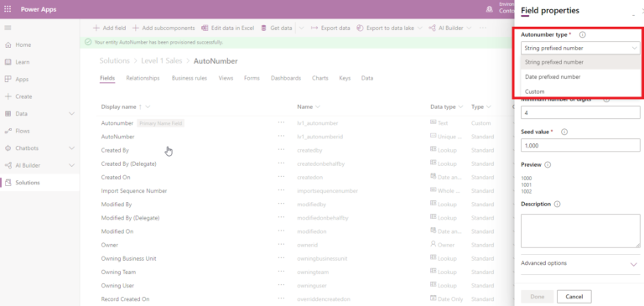Choose String prefixed number option

click(x=580, y=62)
